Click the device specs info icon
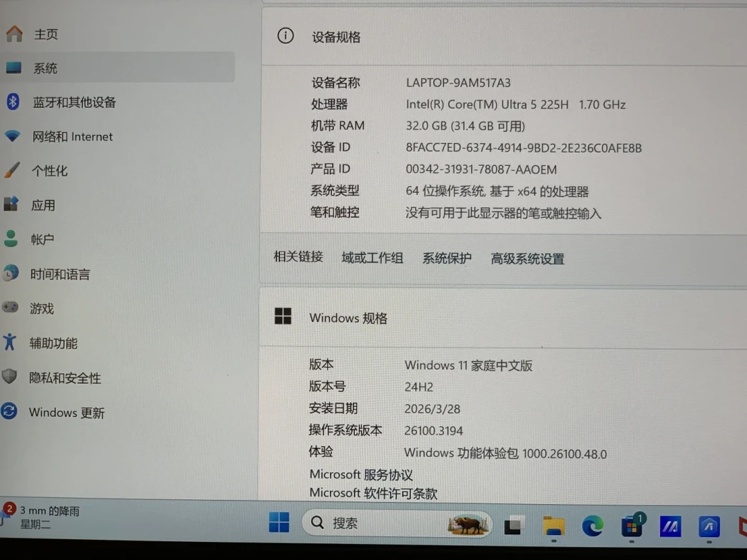This screenshot has width=747, height=560. coord(286,36)
